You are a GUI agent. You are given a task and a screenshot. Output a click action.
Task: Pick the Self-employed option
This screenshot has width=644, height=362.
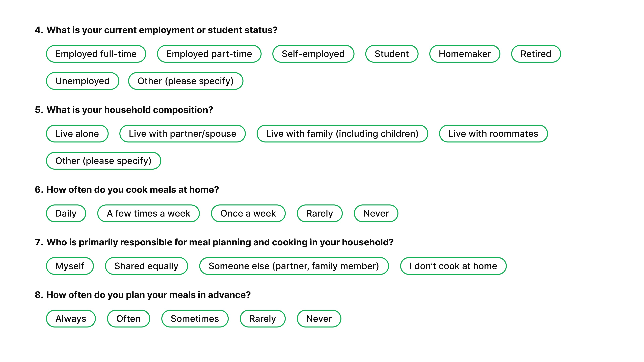[313, 54]
